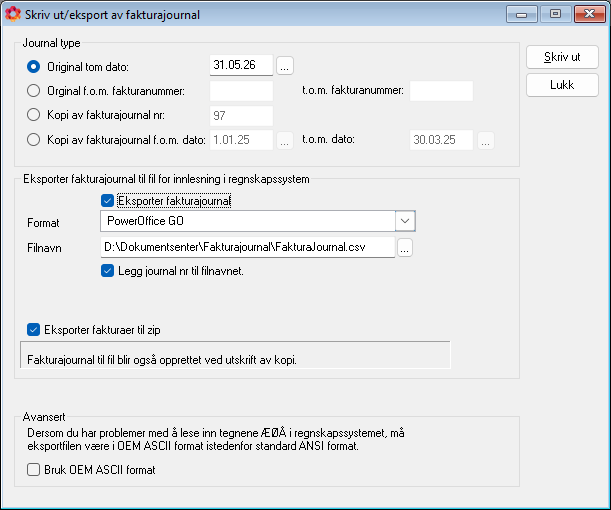Click the journal number field showing 97
The width and height of the screenshot is (611, 510).
[241, 116]
